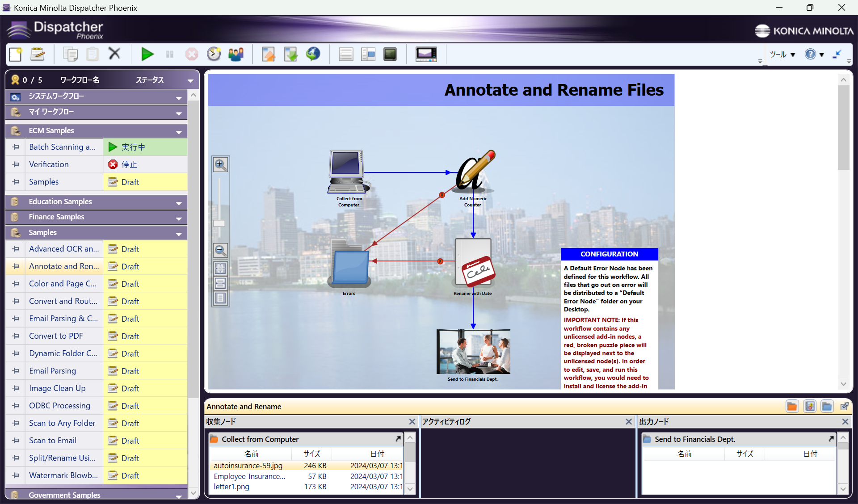Open the help question mark dropdown
The width and height of the screenshot is (858, 504).
[x=814, y=55]
